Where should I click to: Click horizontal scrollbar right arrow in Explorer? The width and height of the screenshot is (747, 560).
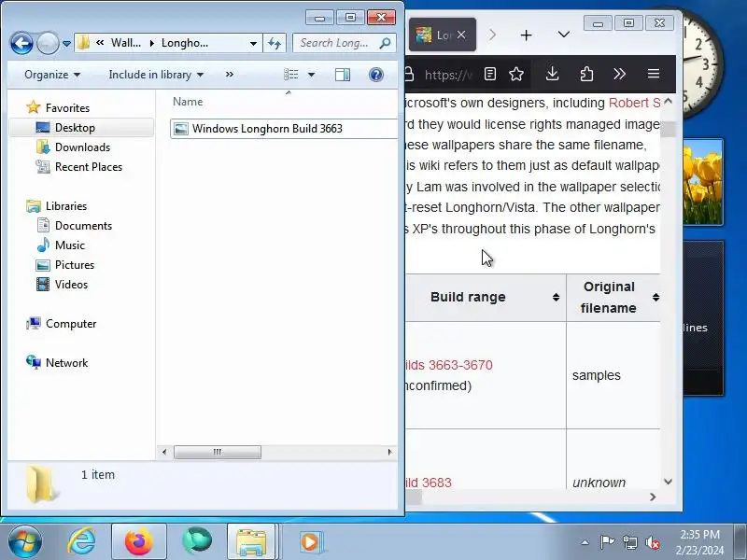point(390,452)
